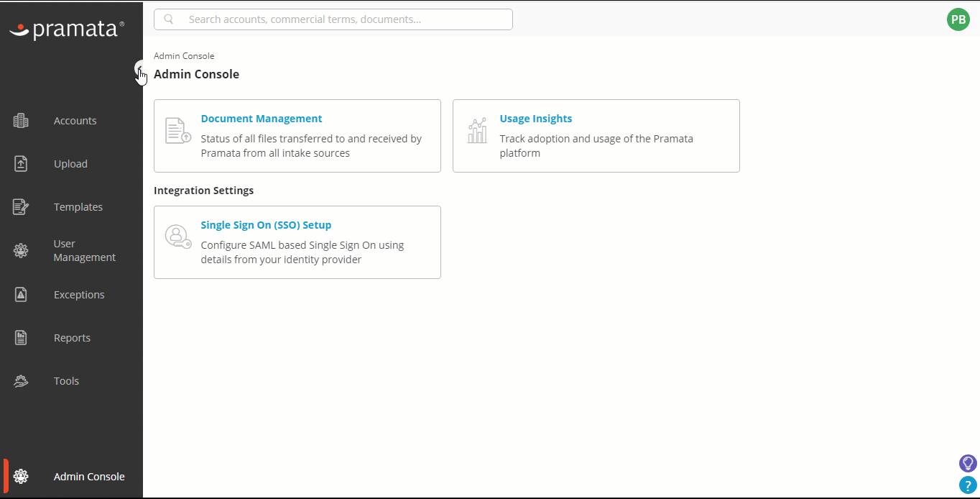Click the Admin Console gear icon
The image size is (980, 499).
(x=21, y=476)
